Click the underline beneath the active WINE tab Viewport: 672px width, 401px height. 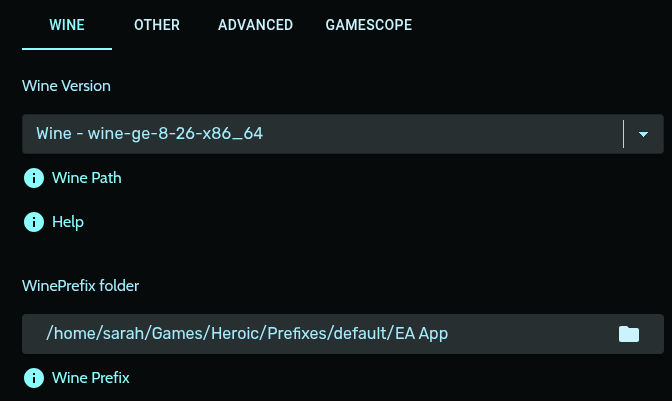pyautogui.click(x=67, y=47)
